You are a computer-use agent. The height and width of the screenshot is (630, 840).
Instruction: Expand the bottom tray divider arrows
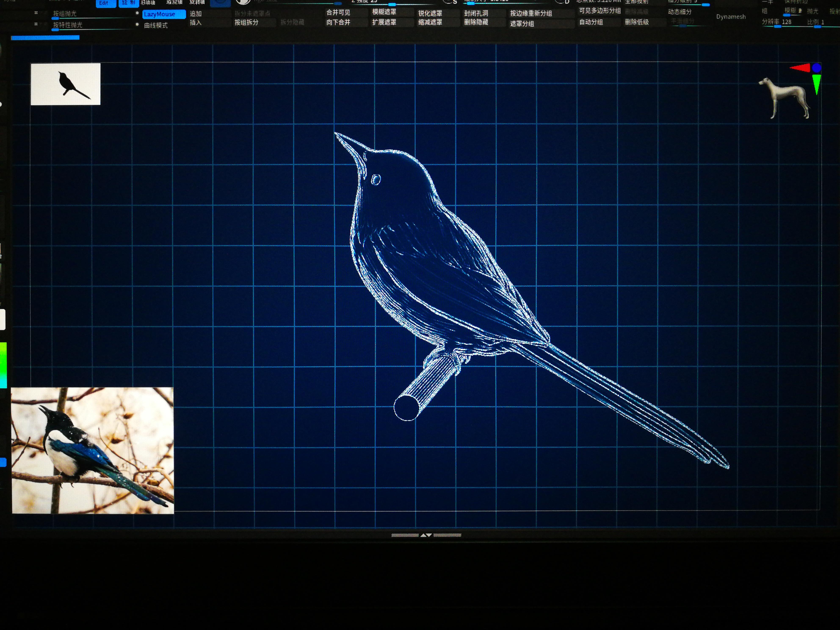click(426, 535)
